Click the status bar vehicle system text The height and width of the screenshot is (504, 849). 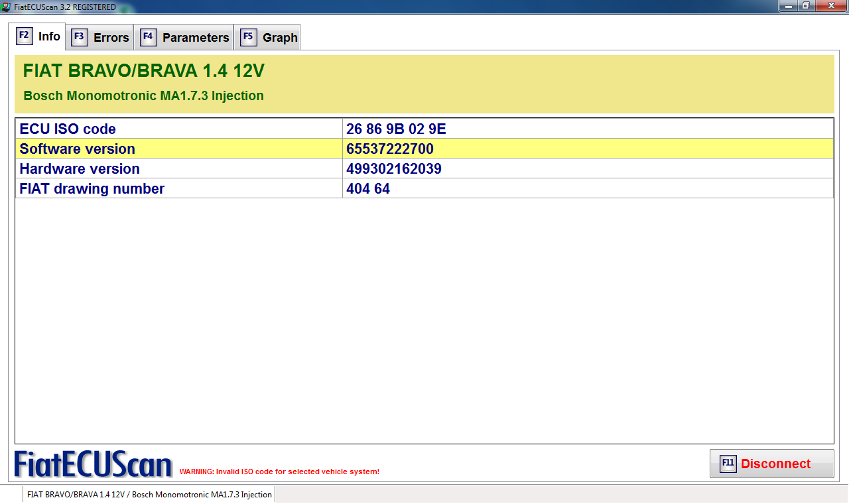149,495
